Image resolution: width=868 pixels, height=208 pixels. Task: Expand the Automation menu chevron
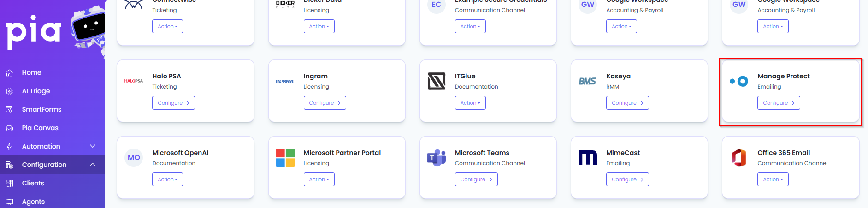point(93,146)
